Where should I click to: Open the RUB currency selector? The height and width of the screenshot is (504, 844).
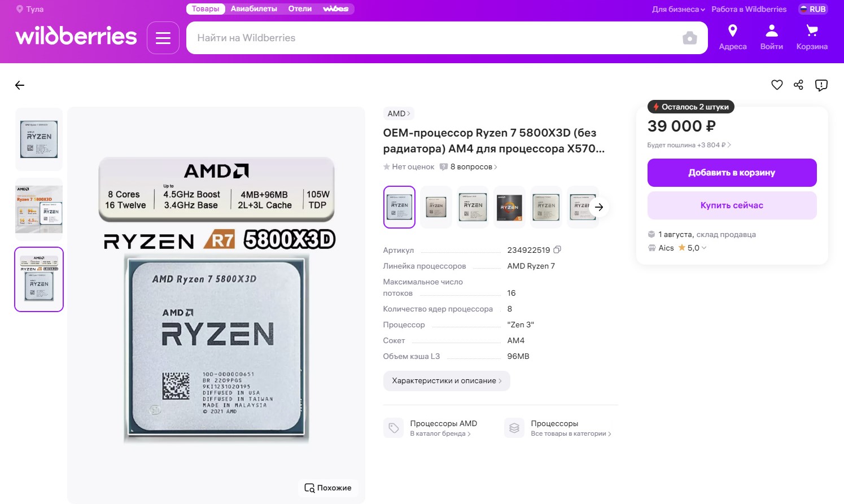point(813,9)
